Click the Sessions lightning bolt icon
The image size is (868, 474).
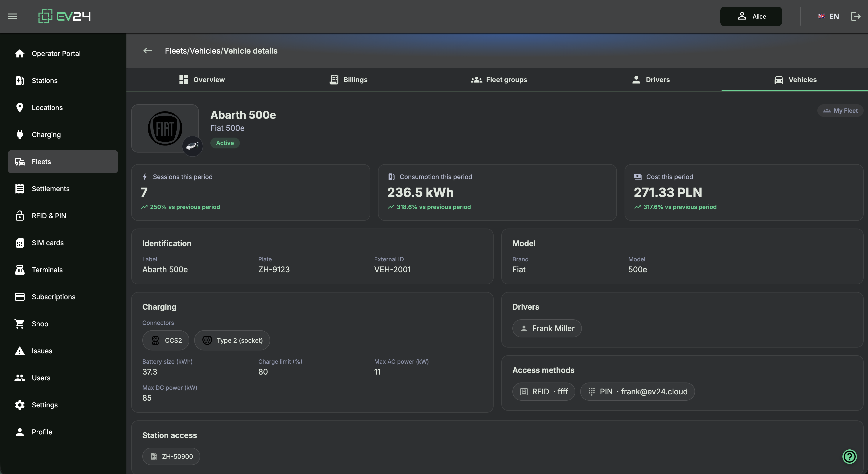click(145, 177)
